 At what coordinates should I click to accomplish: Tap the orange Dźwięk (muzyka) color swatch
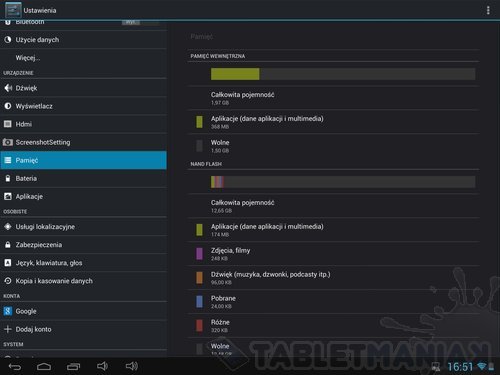click(x=199, y=278)
